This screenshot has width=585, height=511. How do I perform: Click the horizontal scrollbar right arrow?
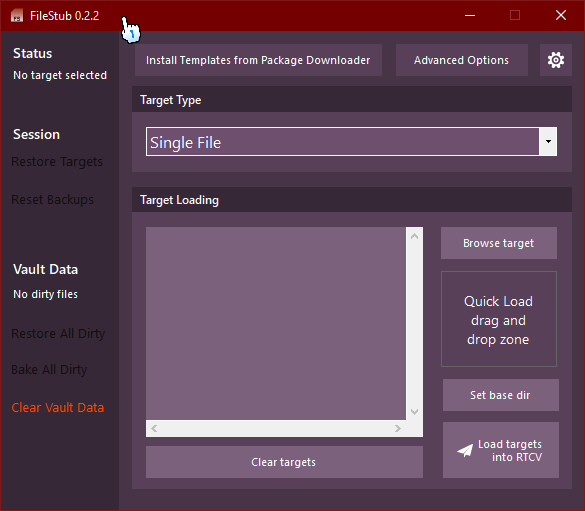click(x=398, y=429)
